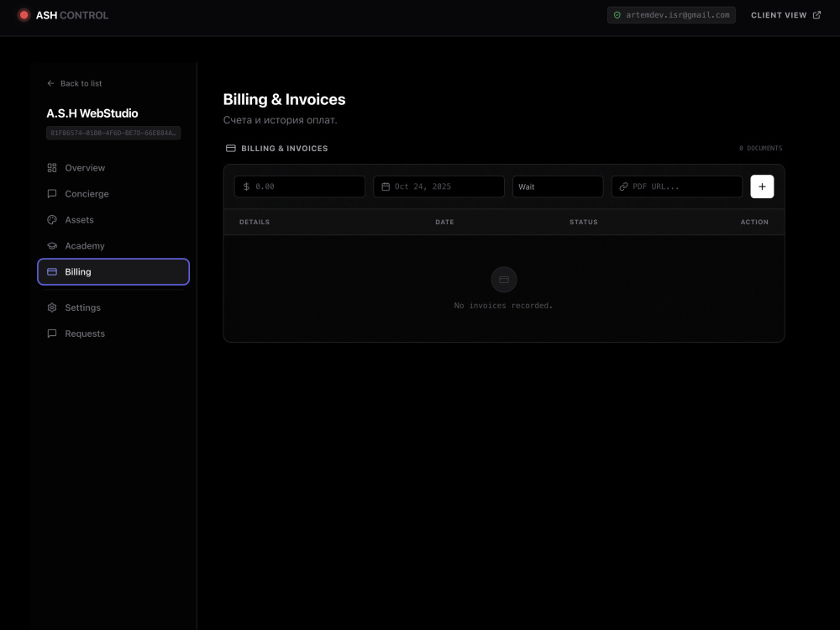
Task: Click the ASH CONTROL brand title
Action: [71, 15]
